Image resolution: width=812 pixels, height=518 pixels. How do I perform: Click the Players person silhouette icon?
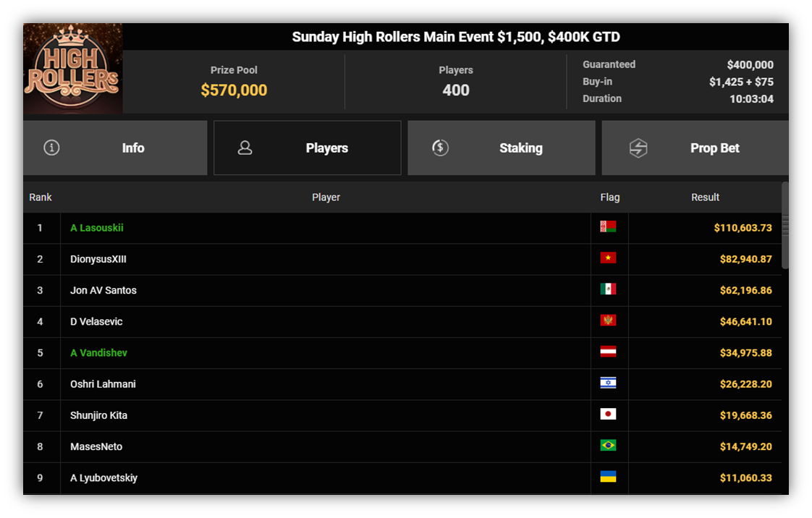pyautogui.click(x=245, y=148)
